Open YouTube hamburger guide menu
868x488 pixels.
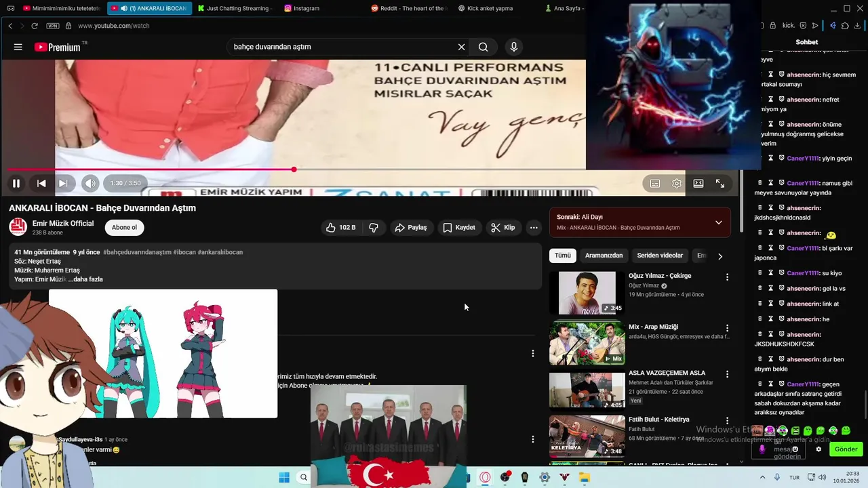[x=18, y=47]
